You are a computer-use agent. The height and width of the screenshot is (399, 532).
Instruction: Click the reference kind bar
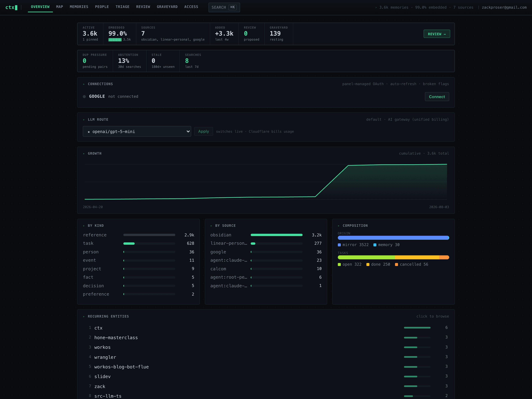tap(149, 235)
